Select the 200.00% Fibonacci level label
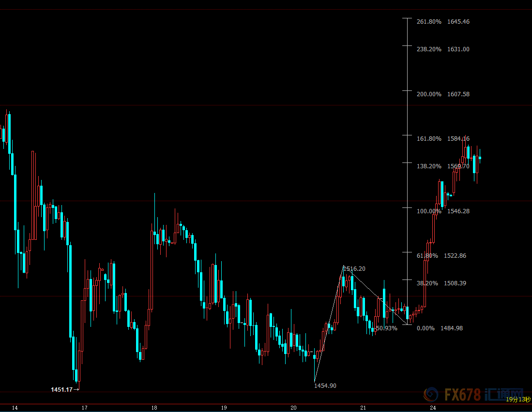The width and height of the screenshot is (532, 412). pos(429,94)
